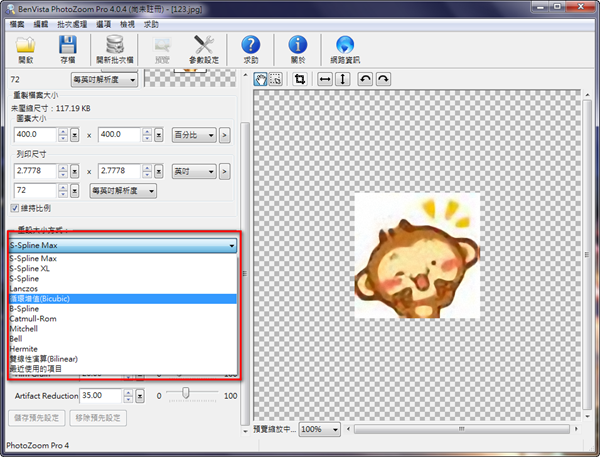The height and width of the screenshot is (457, 600).
Task: Click the 求助 help question mark icon
Action: tap(251, 47)
